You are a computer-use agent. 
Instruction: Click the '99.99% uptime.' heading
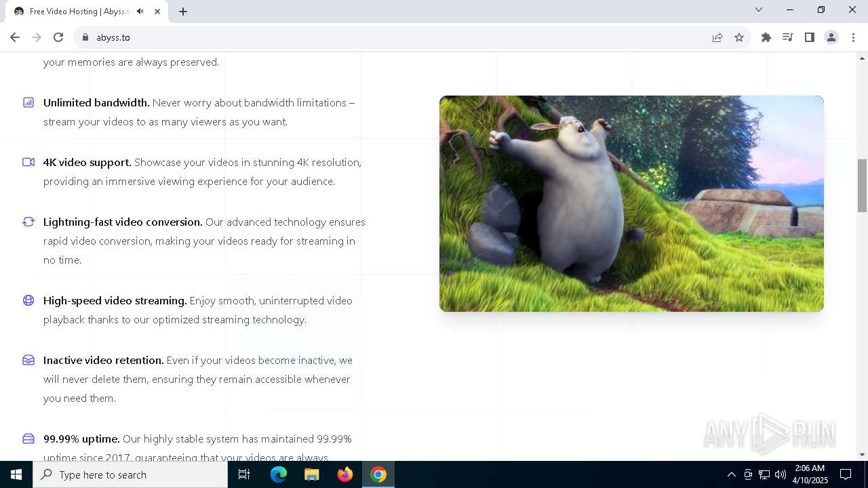point(81,439)
